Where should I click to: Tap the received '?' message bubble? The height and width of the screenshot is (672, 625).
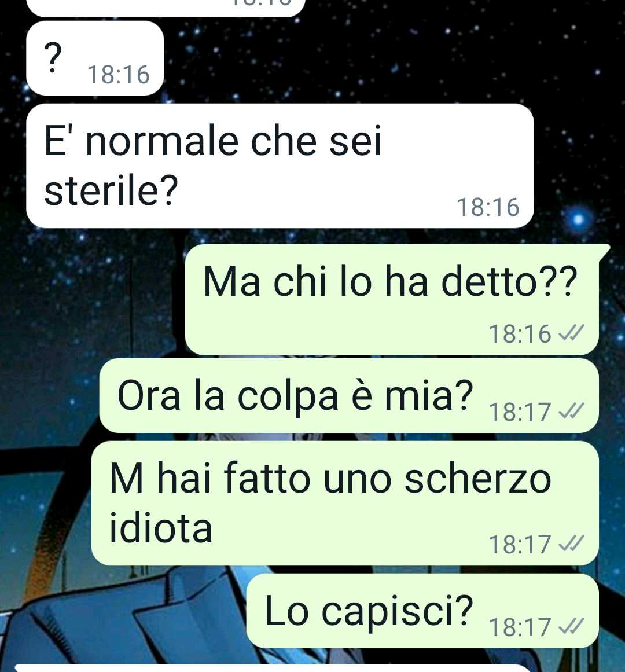95,58
